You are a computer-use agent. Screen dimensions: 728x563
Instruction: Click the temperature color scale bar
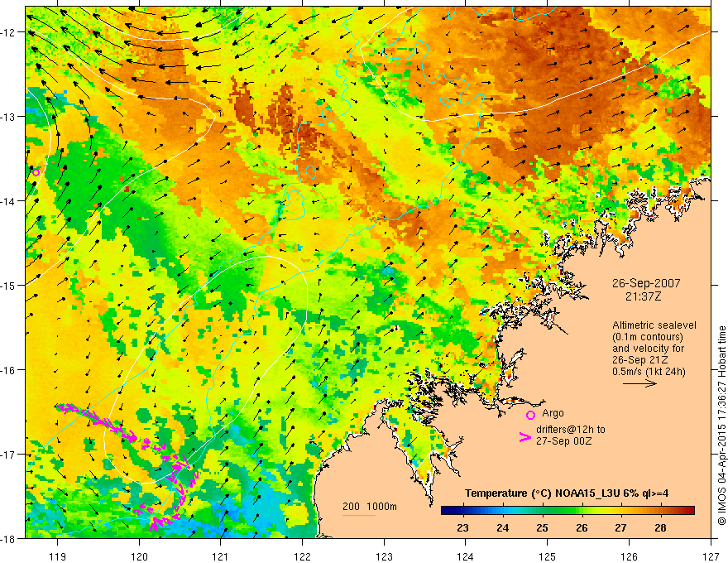click(568, 510)
